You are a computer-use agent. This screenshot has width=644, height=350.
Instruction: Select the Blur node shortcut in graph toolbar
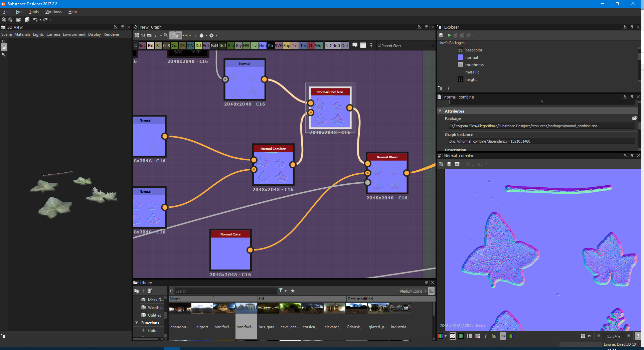[159, 45]
